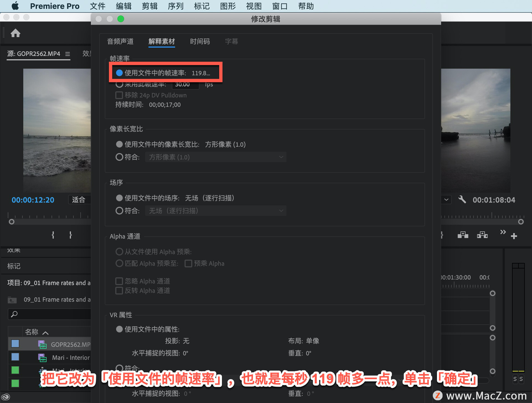Select the conform field order radio
Screen dimensions: 532x403
pyautogui.click(x=119, y=211)
